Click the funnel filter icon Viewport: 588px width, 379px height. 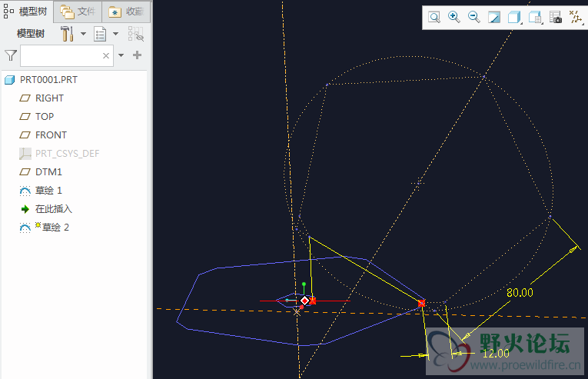pos(11,55)
